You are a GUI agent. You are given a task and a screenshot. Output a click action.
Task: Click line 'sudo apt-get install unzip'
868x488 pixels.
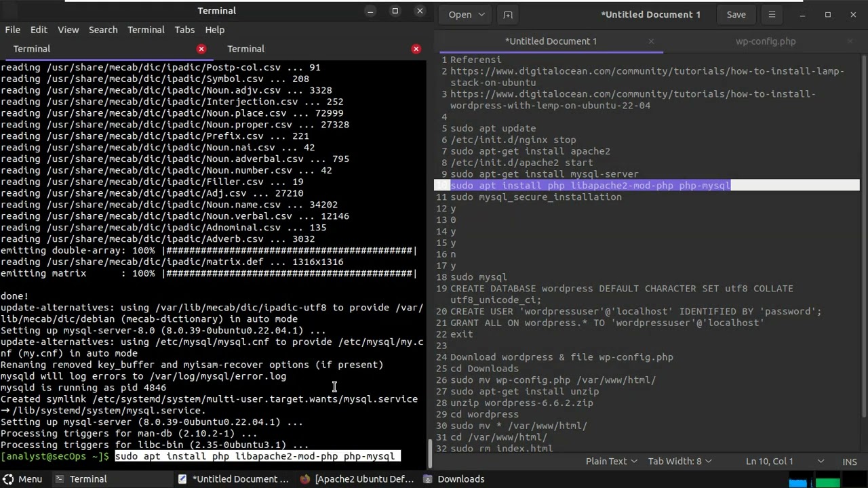(x=524, y=392)
